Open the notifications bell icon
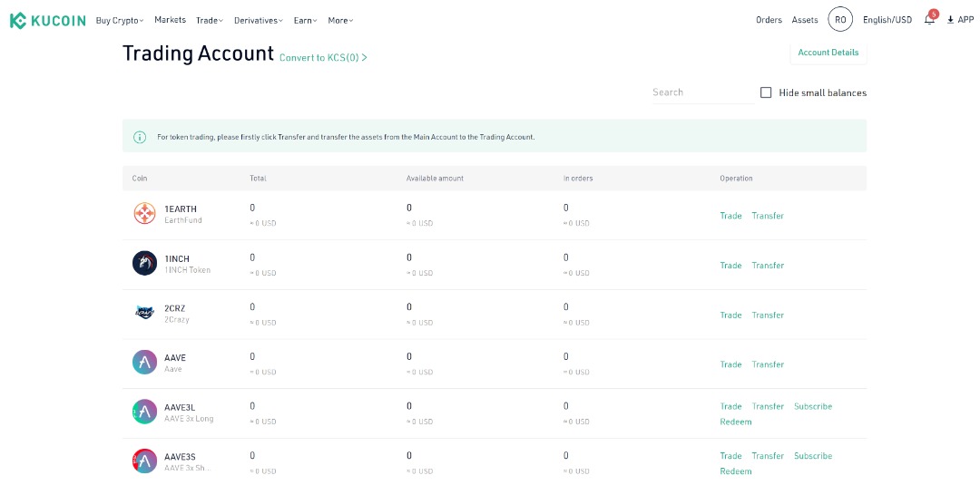The image size is (980, 485). pos(929,20)
